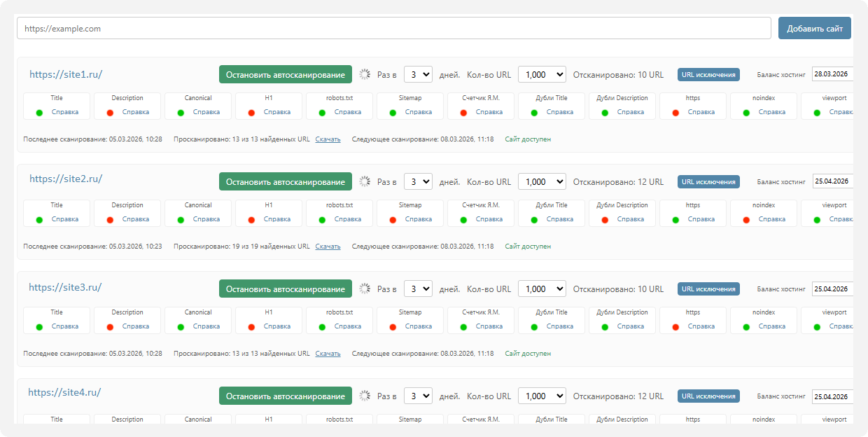Open URL исключения for site3.ru
868x437 pixels.
click(708, 289)
